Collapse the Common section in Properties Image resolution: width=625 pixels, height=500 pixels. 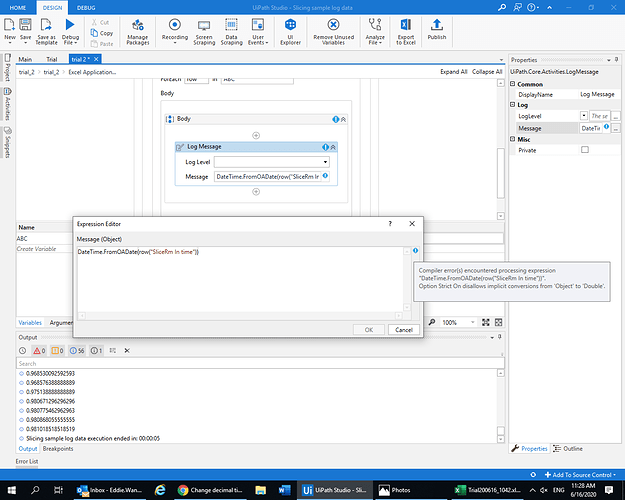[x=514, y=84]
